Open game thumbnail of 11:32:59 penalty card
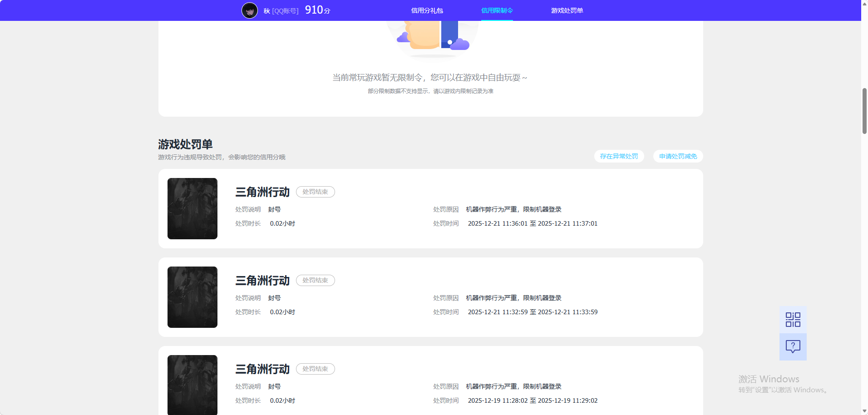 point(192,297)
